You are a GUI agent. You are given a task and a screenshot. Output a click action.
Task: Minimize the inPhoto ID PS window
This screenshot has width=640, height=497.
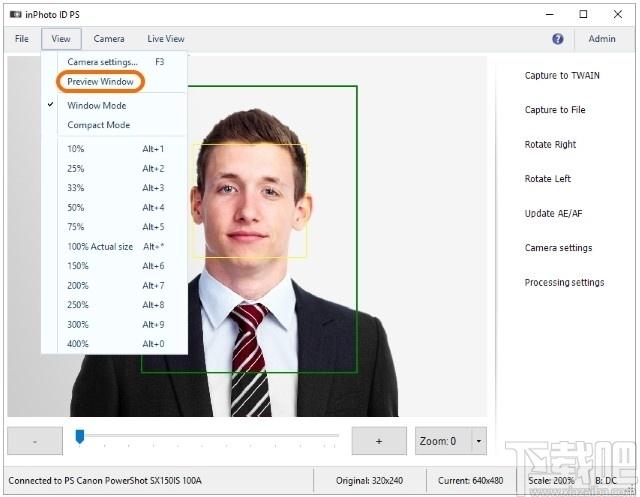click(x=550, y=14)
